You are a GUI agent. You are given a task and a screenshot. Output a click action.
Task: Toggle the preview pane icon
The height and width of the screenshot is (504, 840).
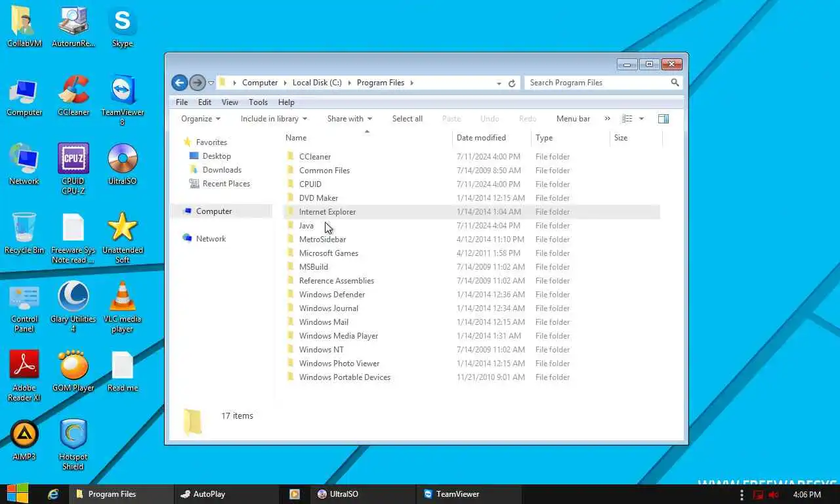[x=663, y=119]
